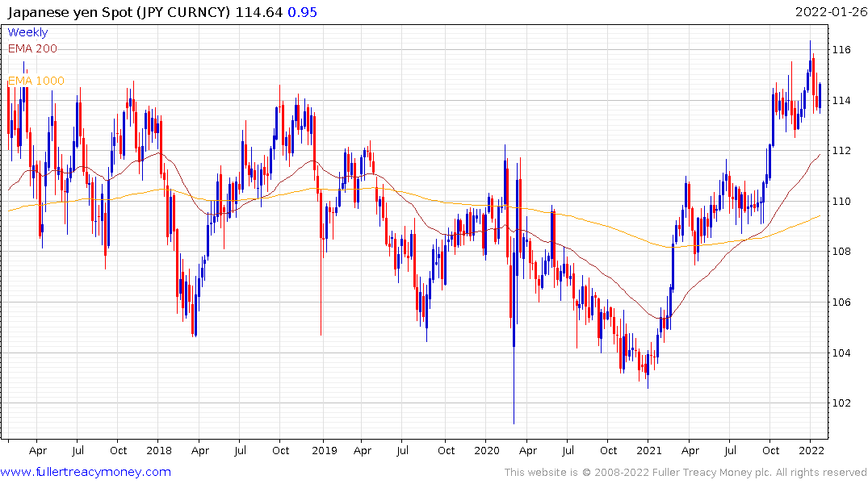
Task: Click the 2021 label on the time axis
Action: click(651, 451)
